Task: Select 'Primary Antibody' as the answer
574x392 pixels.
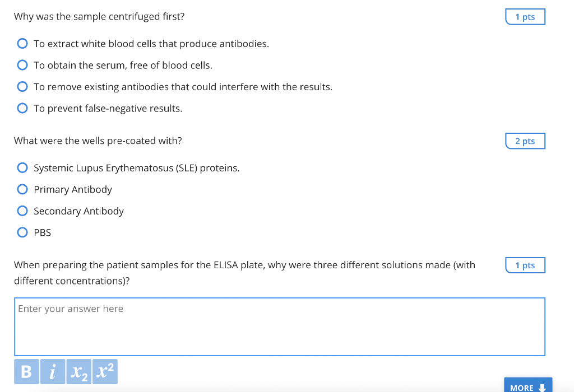Action: (22, 189)
